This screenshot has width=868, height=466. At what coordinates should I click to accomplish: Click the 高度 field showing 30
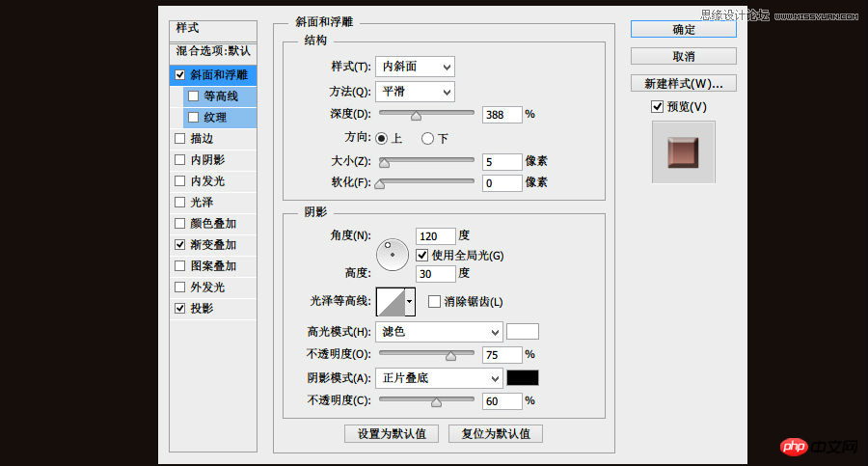pyautogui.click(x=436, y=274)
